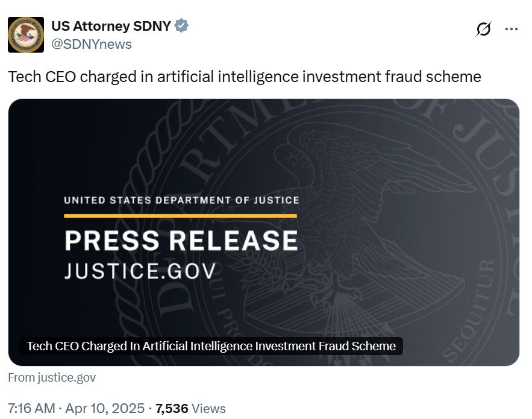Image resolution: width=532 pixels, height=419 pixels.
Task: Click the "JUSTICE.GOV" text in the card
Action: [140, 270]
